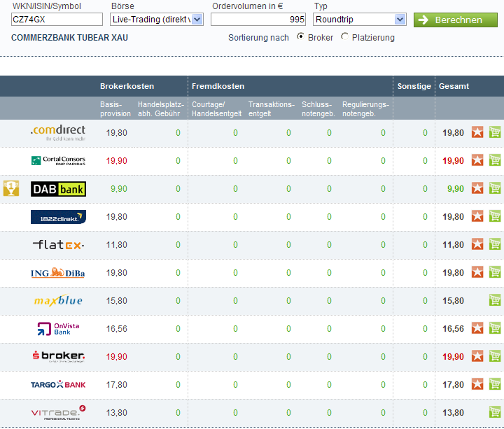Click the Gesamt column header
The width and height of the screenshot is (504, 429).
click(x=454, y=86)
